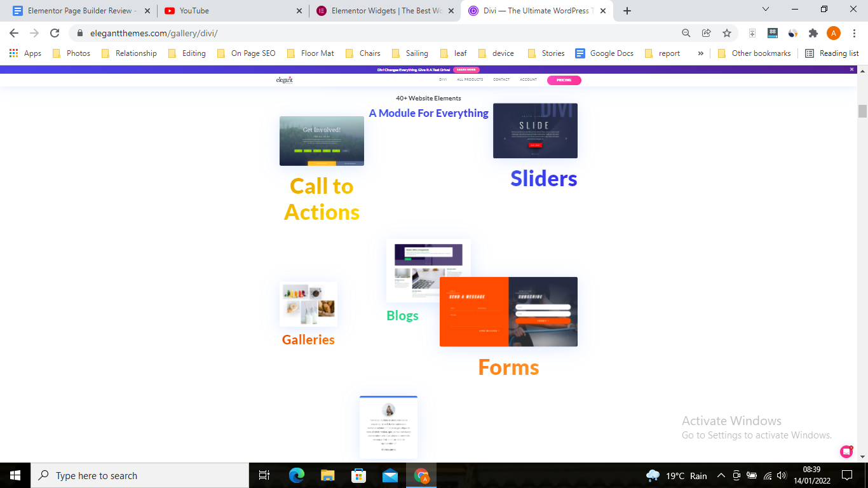Viewport: 868px width, 488px height.
Task: Open the notification center icon
Action: pyautogui.click(x=847, y=475)
